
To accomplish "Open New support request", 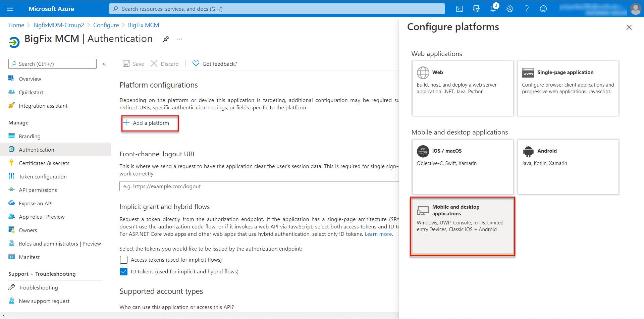I will [x=55, y=301].
